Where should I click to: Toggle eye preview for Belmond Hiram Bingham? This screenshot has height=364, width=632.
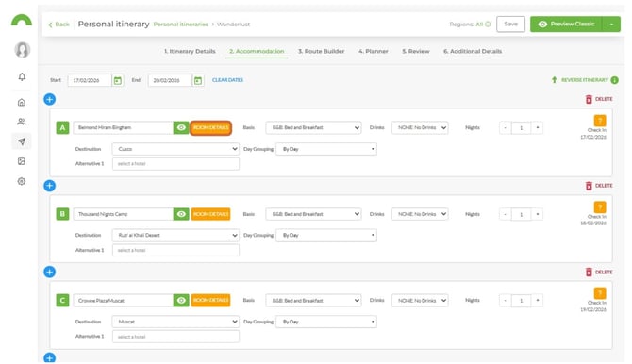coord(181,128)
